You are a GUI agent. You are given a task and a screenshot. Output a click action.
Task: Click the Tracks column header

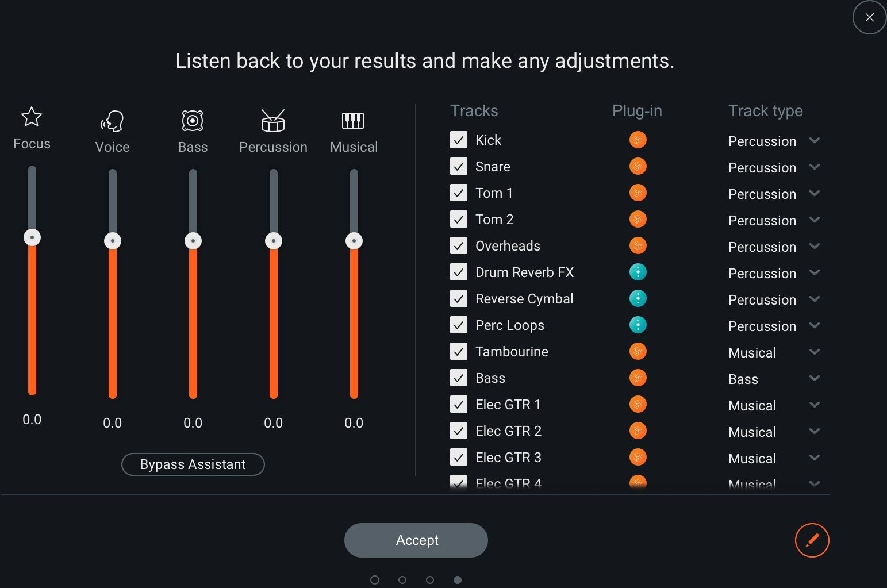pyautogui.click(x=474, y=110)
